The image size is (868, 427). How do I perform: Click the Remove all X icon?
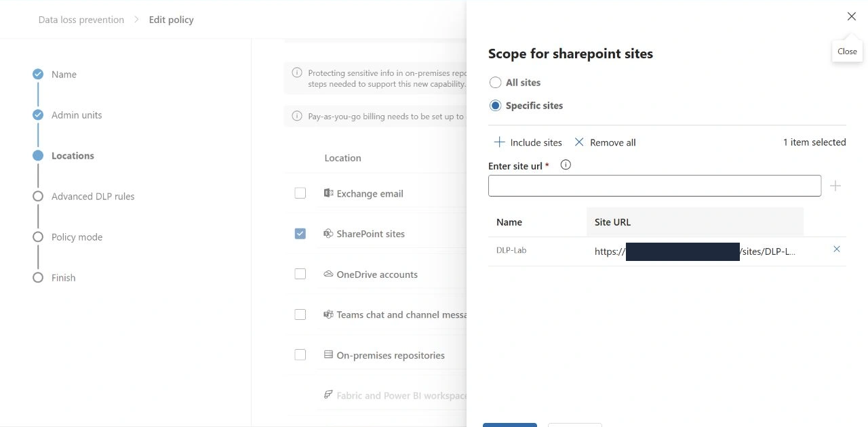click(x=579, y=142)
